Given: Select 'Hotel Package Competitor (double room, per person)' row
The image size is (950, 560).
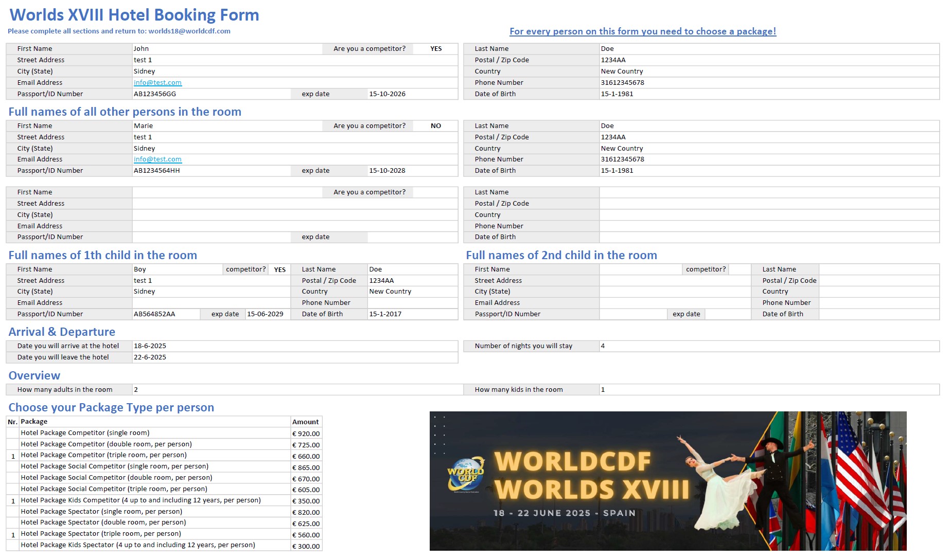Looking at the screenshot, I should (155, 445).
